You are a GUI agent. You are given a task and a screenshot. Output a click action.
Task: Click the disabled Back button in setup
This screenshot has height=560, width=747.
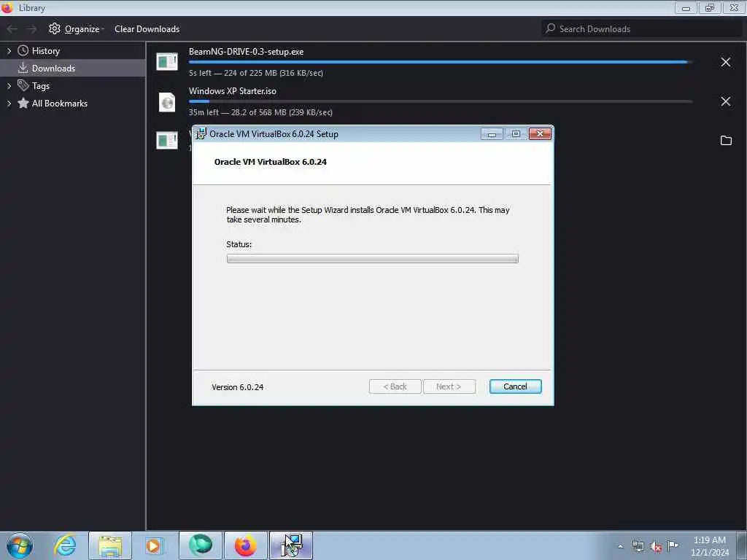click(395, 386)
